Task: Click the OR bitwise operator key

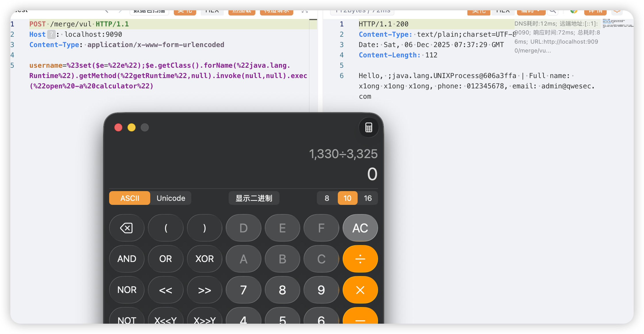Action: pos(166,259)
